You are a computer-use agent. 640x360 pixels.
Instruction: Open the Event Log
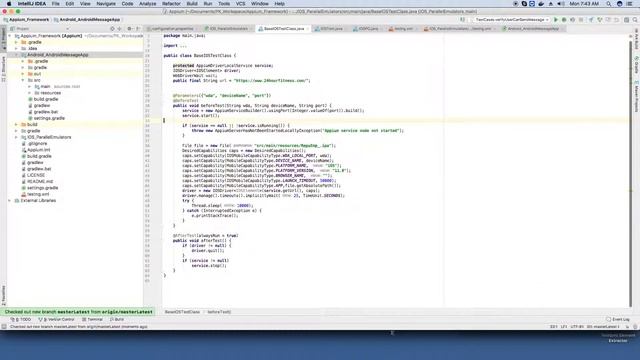[x=618, y=320]
